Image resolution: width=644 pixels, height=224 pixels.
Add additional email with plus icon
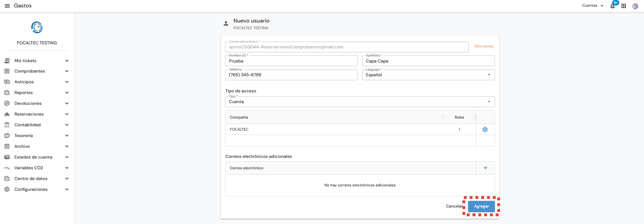[x=485, y=168]
